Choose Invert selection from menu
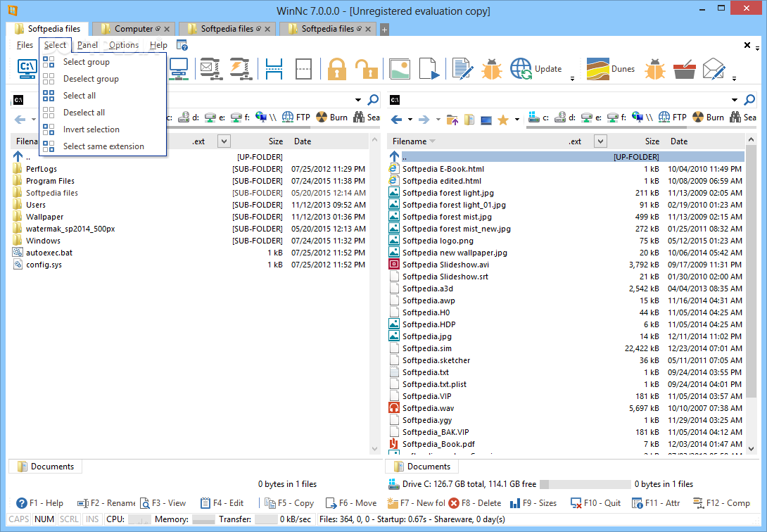The height and width of the screenshot is (532, 767). pos(103,129)
